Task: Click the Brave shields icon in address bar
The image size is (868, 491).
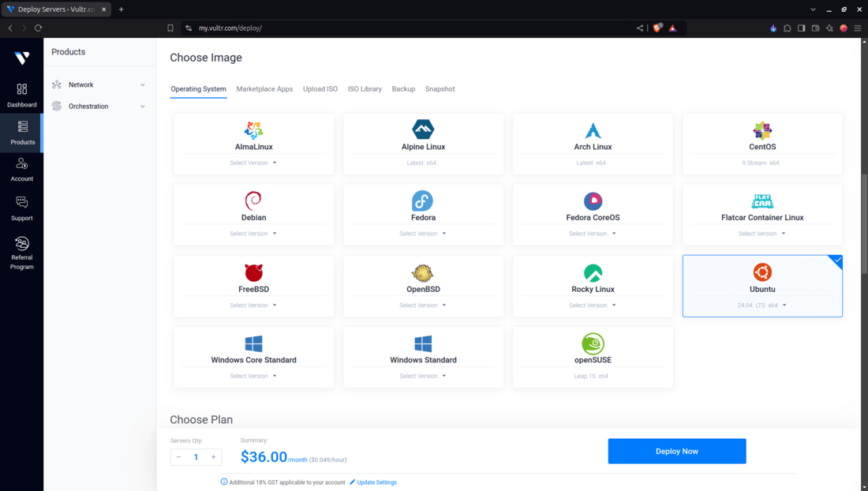Action: pyautogui.click(x=657, y=28)
